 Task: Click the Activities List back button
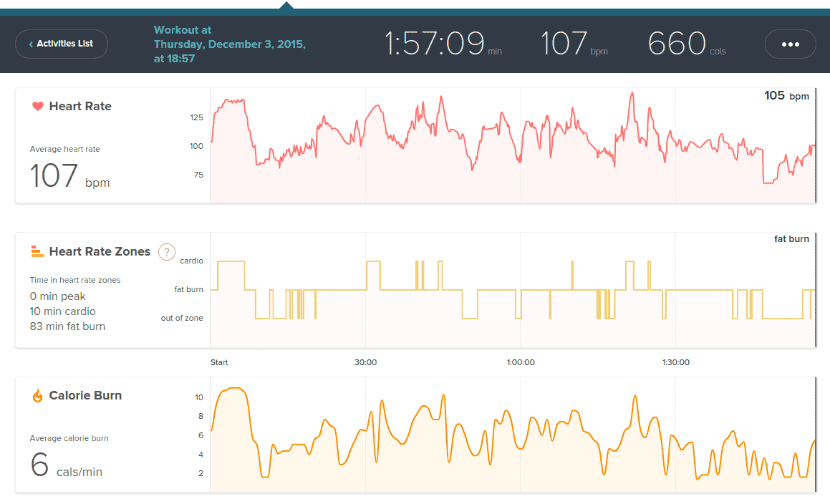point(61,44)
